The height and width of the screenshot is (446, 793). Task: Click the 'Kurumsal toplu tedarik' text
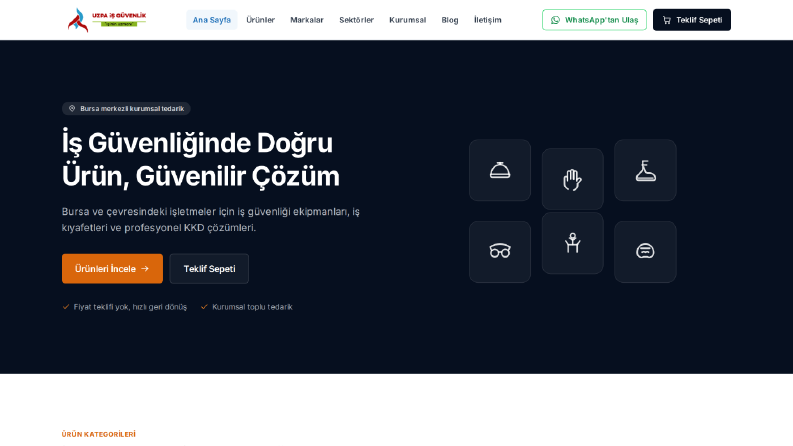(x=252, y=307)
